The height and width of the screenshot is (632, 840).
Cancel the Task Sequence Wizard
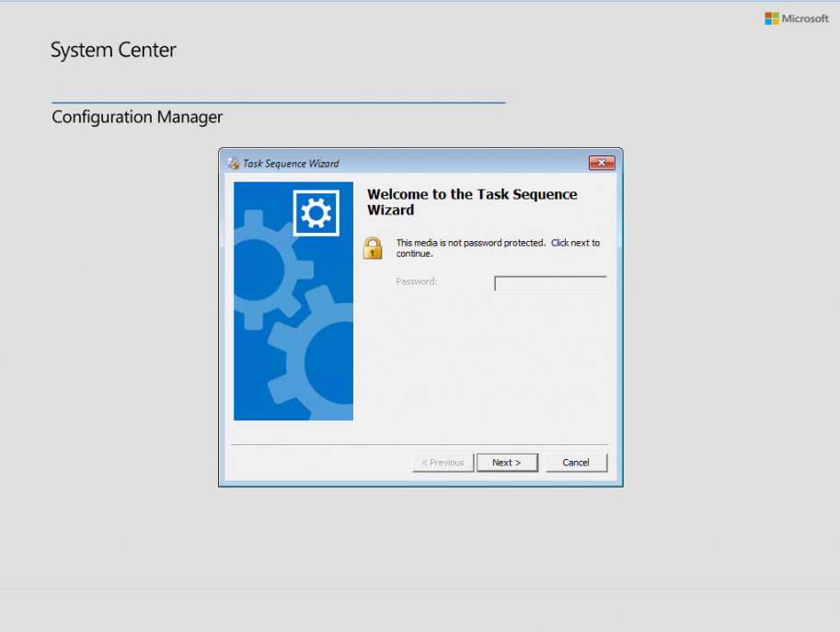point(576,462)
